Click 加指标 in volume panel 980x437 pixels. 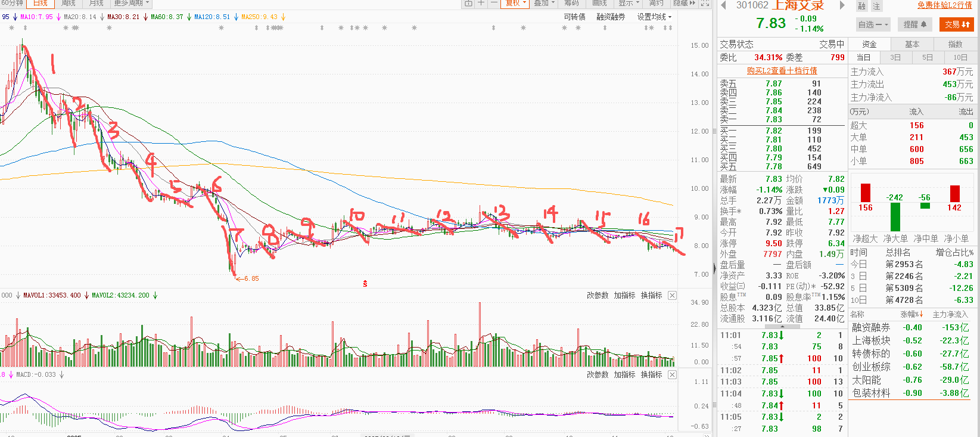(624, 295)
